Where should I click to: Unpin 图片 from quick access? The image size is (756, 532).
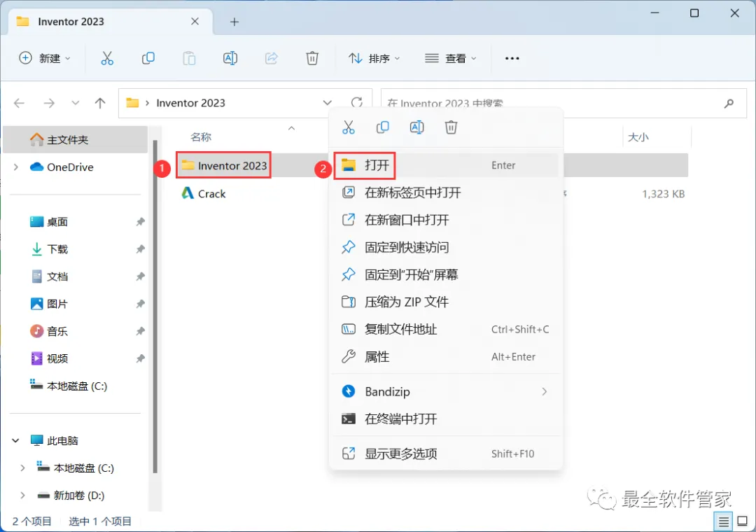click(x=140, y=304)
